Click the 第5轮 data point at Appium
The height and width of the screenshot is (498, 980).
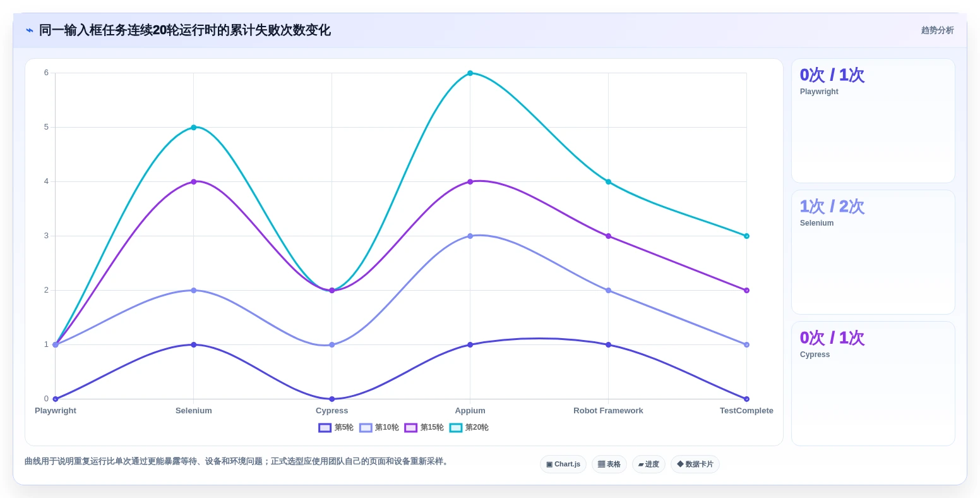[470, 345]
